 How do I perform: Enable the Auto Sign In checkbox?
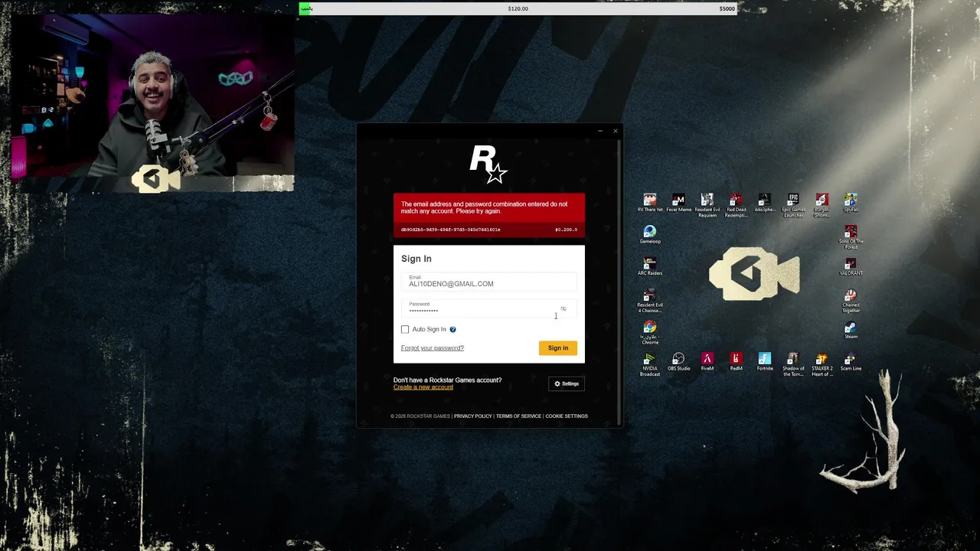(x=405, y=329)
